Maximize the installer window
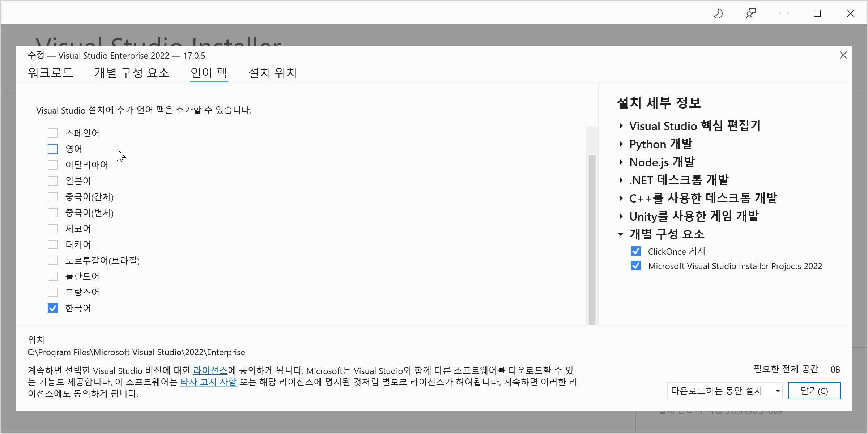The image size is (868, 434). tap(817, 14)
